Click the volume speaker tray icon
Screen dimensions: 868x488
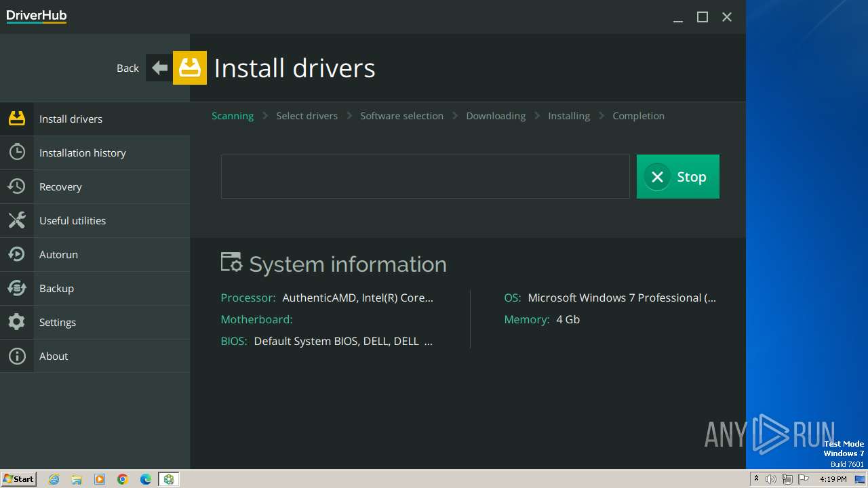pos(771,479)
